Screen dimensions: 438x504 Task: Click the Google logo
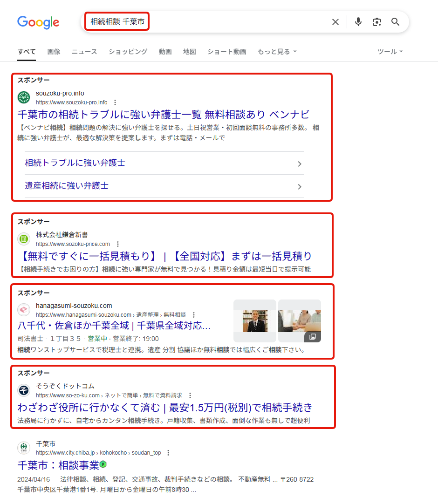(x=38, y=22)
